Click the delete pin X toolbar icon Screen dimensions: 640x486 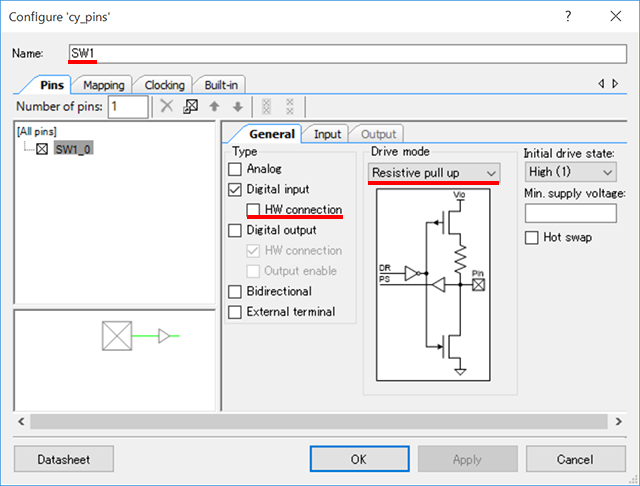point(167,107)
